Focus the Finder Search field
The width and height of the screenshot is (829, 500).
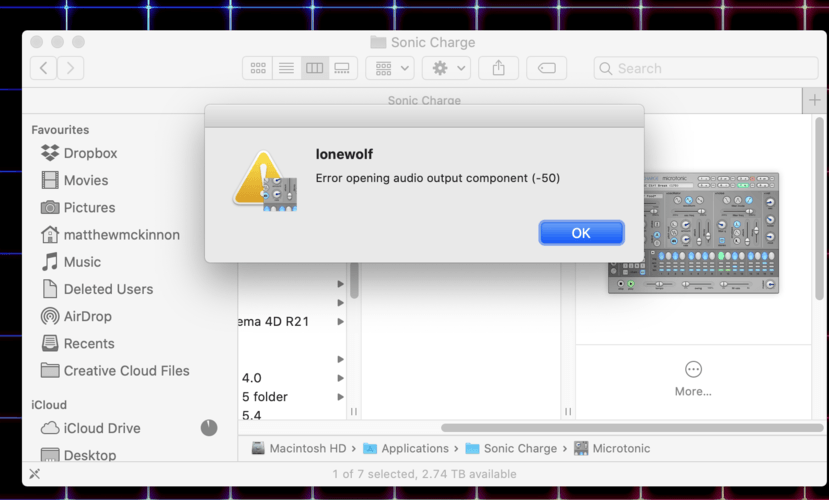(706, 68)
